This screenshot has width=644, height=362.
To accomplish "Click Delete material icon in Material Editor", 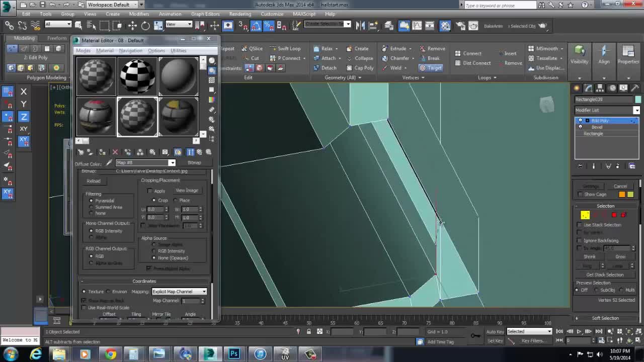I will point(115,152).
